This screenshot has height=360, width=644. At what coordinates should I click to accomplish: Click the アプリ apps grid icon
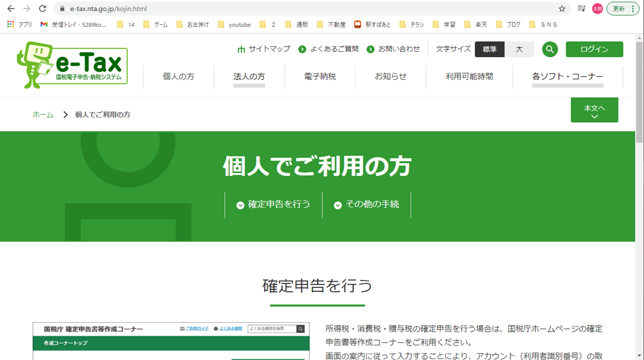point(11,24)
